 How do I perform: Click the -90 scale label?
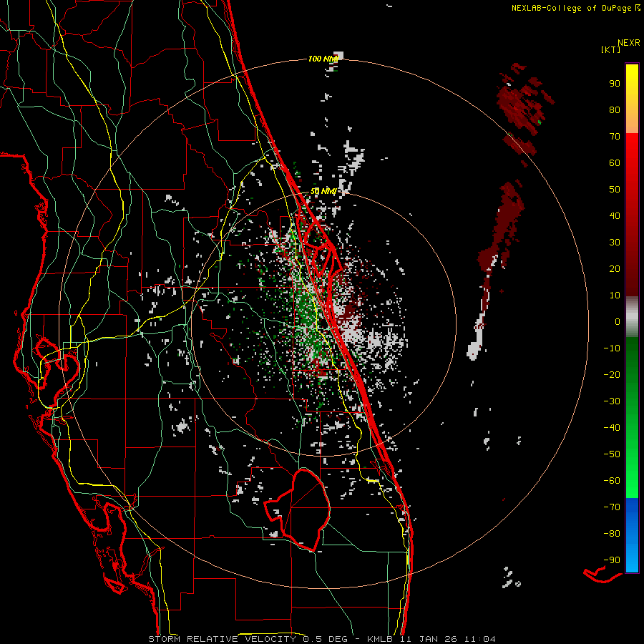click(612, 560)
